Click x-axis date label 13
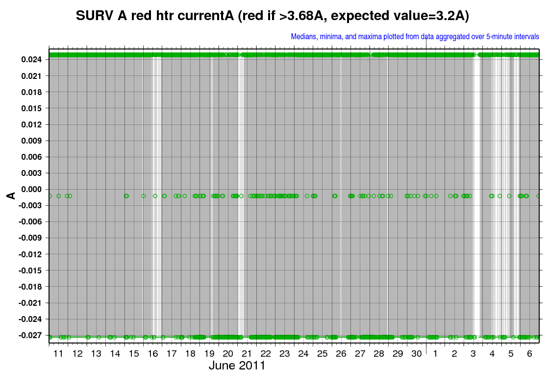The height and width of the screenshot is (392, 549). 96,354
